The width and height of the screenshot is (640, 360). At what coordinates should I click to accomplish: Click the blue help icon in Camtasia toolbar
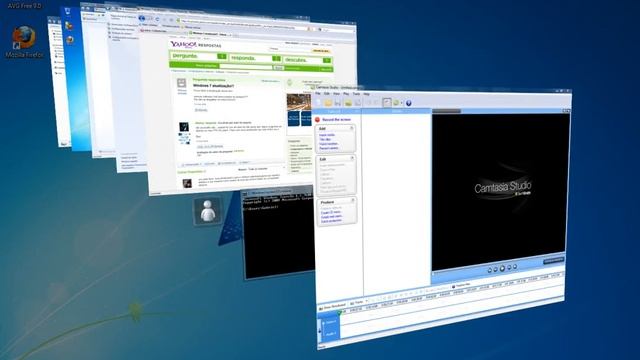(409, 103)
